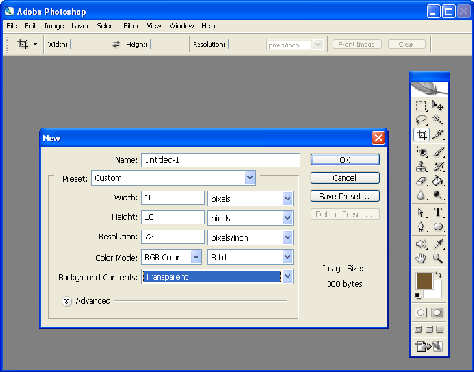The width and height of the screenshot is (474, 372).
Task: Click Jump to ImageReady icon
Action: coord(429,347)
